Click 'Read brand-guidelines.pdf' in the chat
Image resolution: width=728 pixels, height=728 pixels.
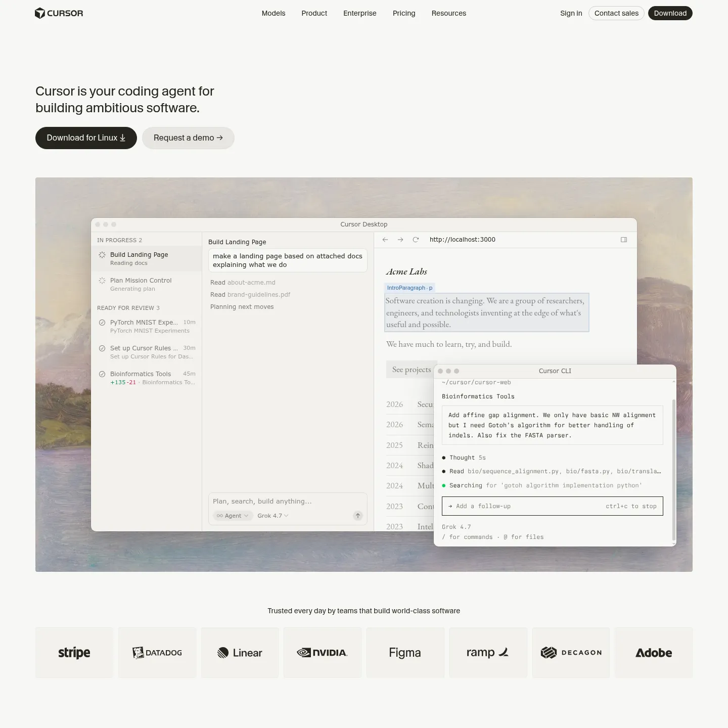pos(250,295)
